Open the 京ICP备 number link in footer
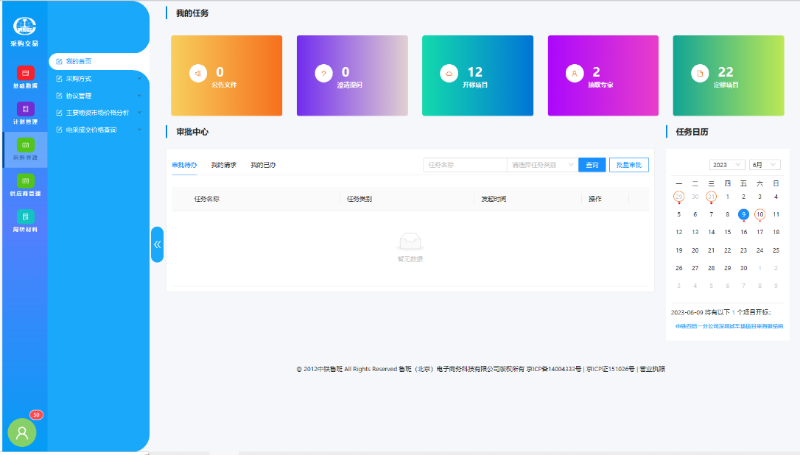Screen dimensions: 800x455 pyautogui.click(x=554, y=369)
